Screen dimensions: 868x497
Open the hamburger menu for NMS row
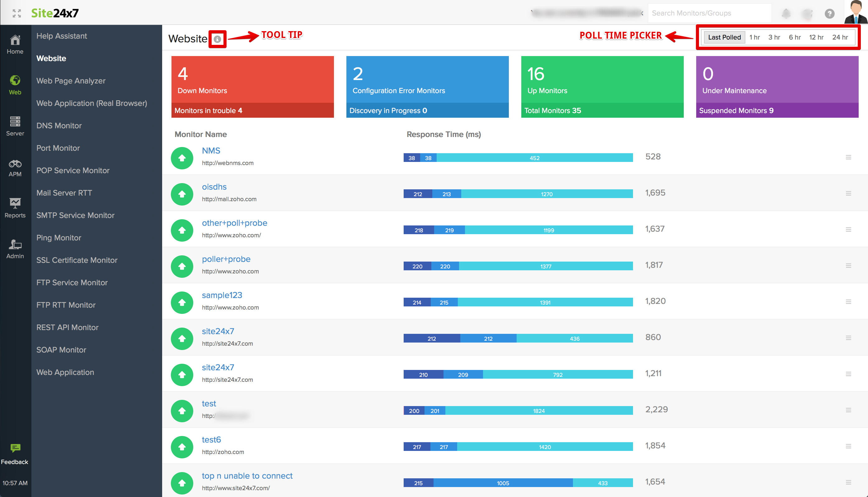(849, 157)
